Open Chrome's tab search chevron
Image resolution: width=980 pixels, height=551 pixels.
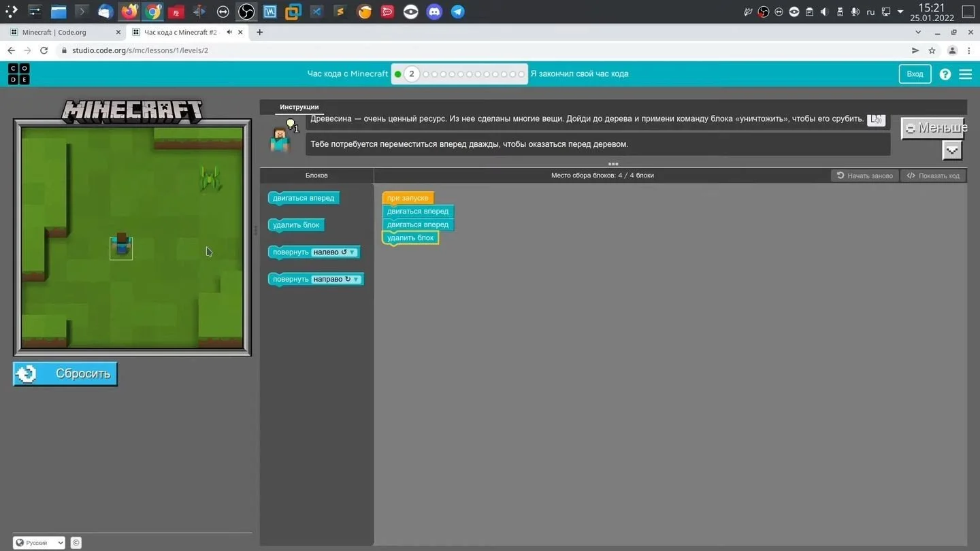[918, 32]
